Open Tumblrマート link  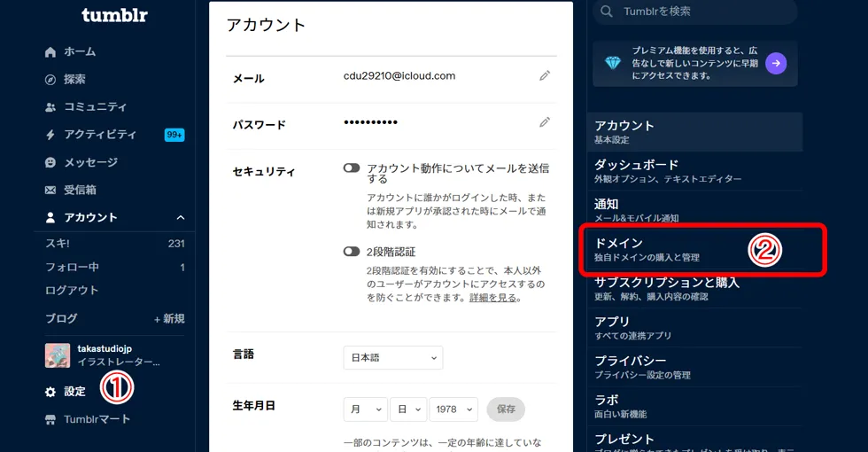point(97,419)
